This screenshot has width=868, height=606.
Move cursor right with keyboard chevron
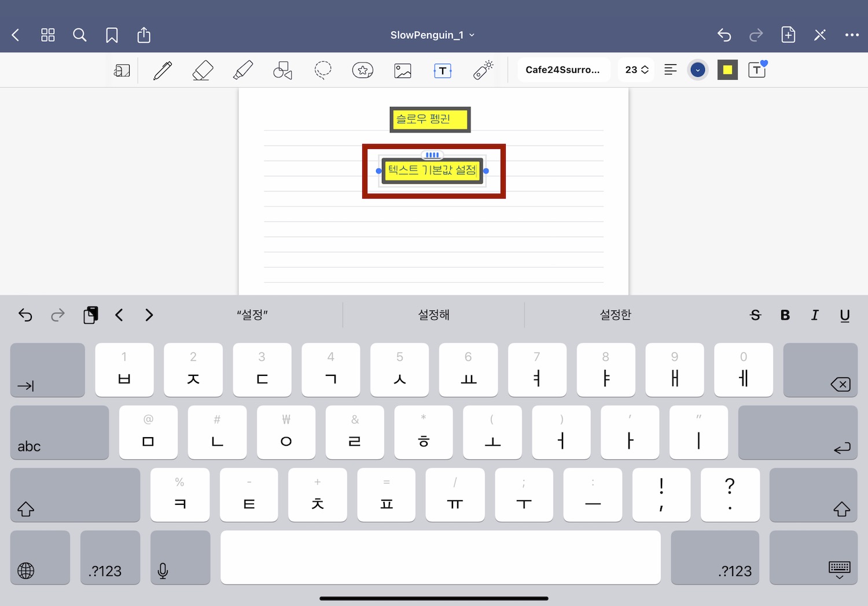tap(149, 315)
